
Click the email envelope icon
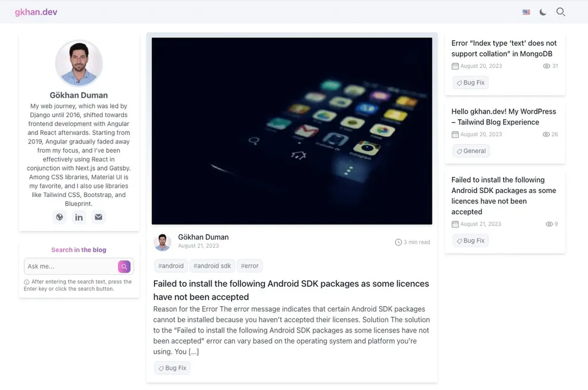pyautogui.click(x=98, y=217)
